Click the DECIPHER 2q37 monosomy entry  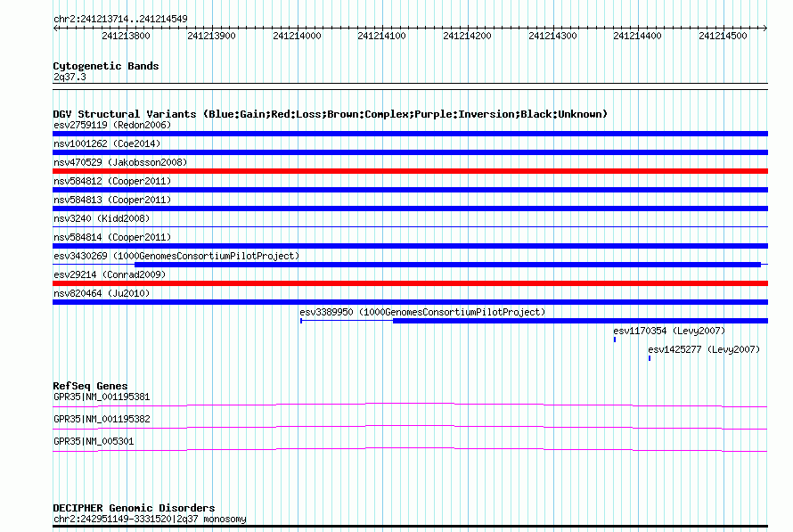click(150, 519)
